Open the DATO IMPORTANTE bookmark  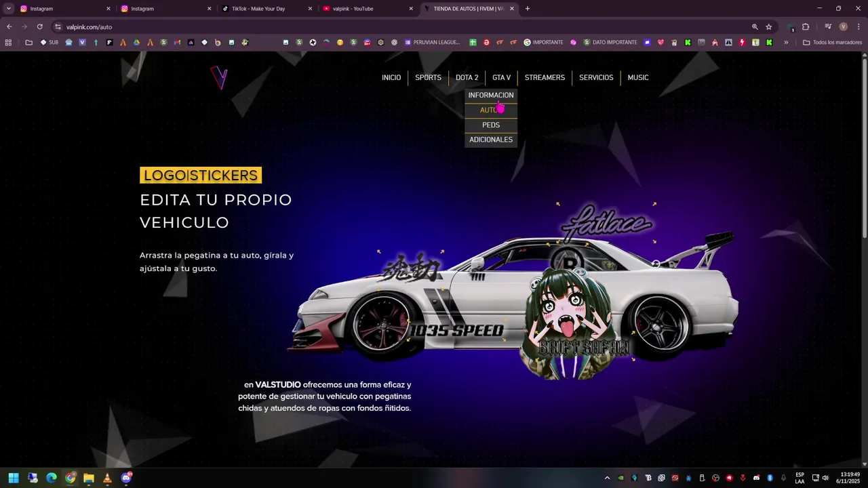(x=610, y=42)
